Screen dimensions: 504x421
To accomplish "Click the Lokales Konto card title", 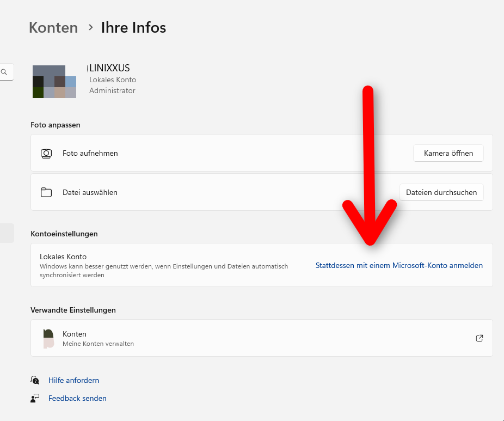I will point(63,257).
